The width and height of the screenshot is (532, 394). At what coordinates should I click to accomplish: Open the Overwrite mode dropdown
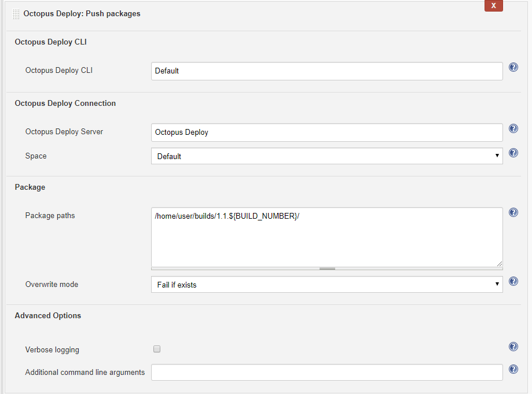click(x=326, y=285)
